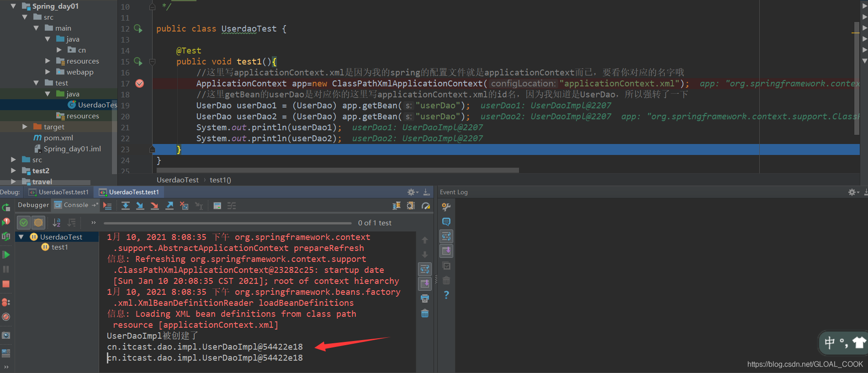868x373 pixels.
Task: Click Step Over debugger icon
Action: point(126,206)
